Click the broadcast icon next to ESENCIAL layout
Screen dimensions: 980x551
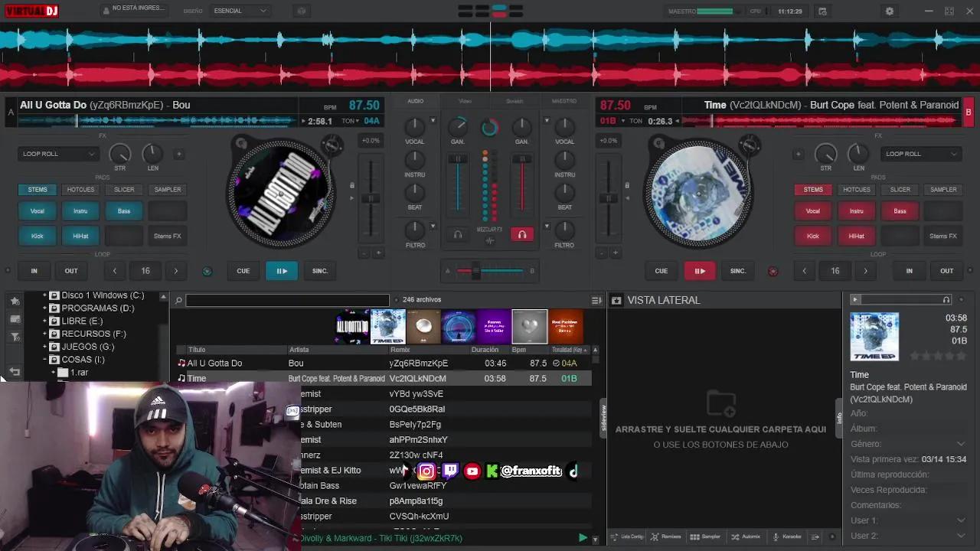point(302,11)
